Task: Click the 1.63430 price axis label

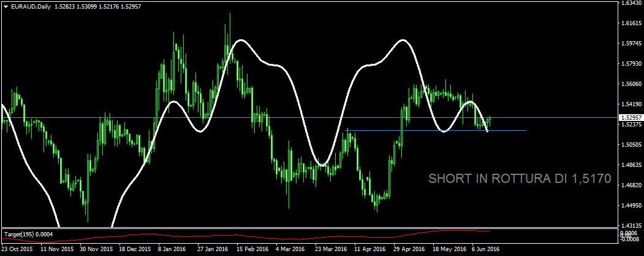Action: click(631, 3)
